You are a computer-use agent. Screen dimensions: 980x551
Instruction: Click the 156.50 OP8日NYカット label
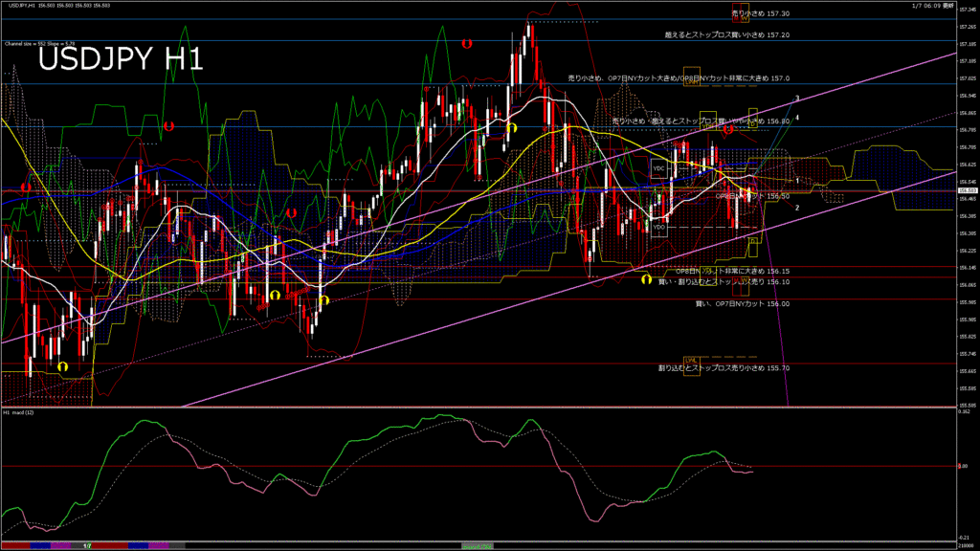tap(753, 196)
